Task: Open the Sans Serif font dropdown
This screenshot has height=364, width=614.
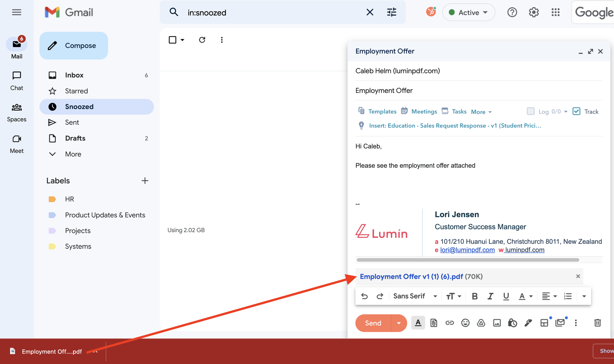Action: tap(415, 296)
